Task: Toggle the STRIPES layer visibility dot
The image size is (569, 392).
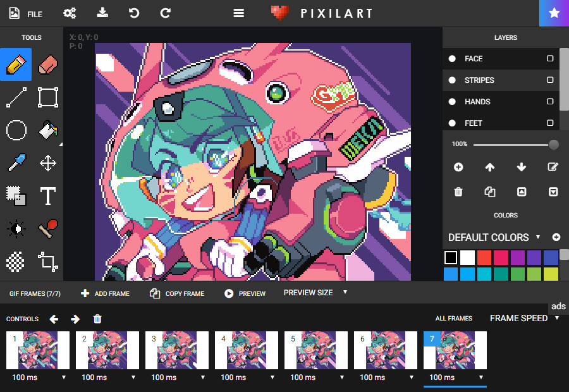Action: [451, 80]
